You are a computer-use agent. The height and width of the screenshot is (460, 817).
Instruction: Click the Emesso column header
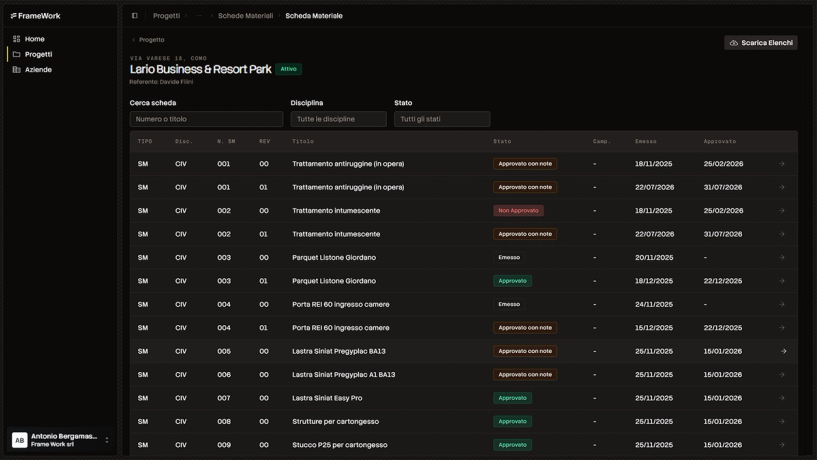(646, 141)
